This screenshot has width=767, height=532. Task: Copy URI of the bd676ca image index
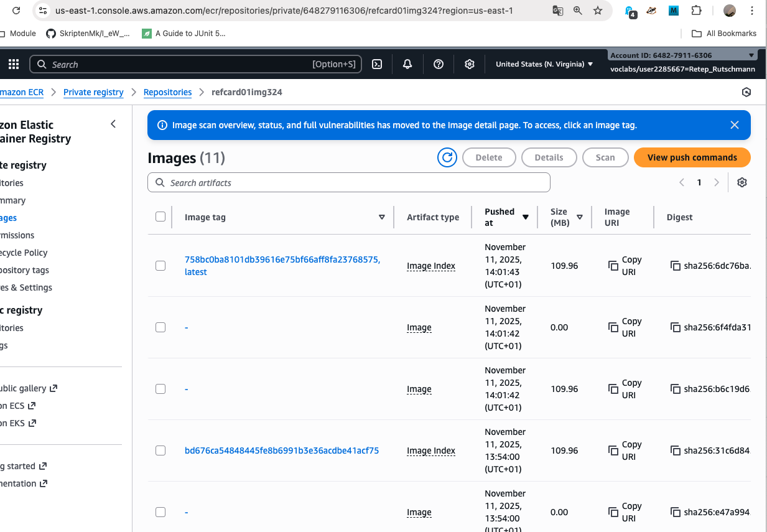tap(625, 450)
